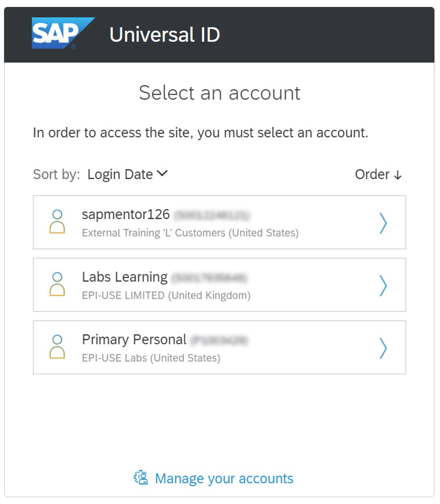Switch sorting criteria from Login Date

(127, 174)
